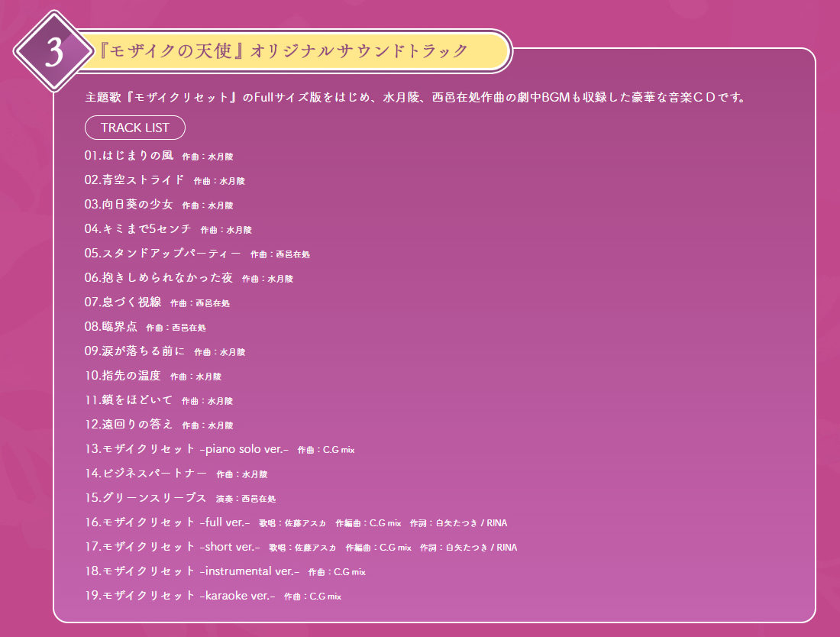Select track 11 鎖をほどいて
The width and height of the screenshot is (840, 637).
(129, 400)
